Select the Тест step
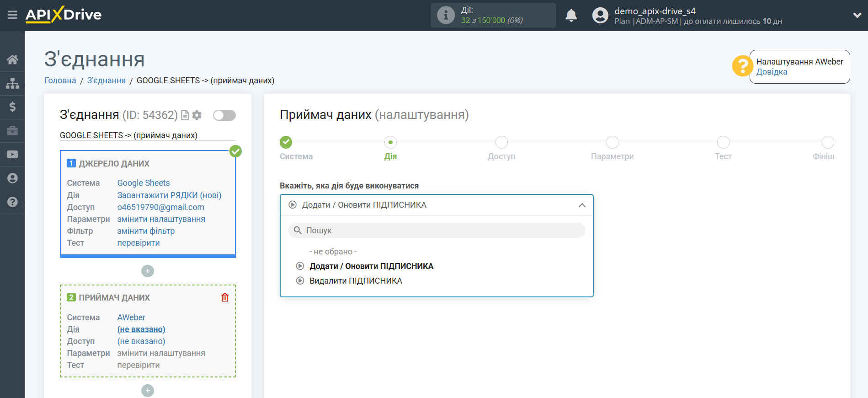 (723, 142)
